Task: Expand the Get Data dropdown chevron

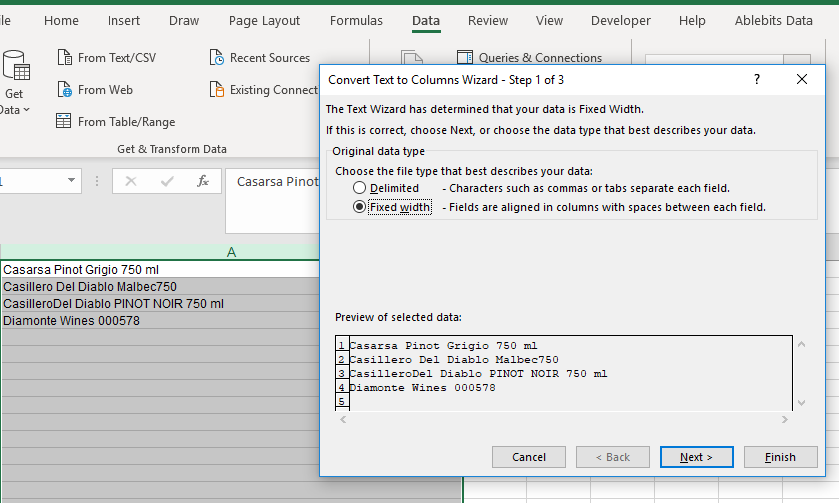Action: coord(26,110)
